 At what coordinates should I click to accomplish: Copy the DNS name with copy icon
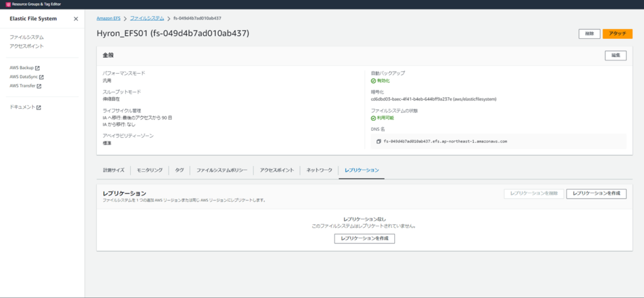[x=378, y=141]
